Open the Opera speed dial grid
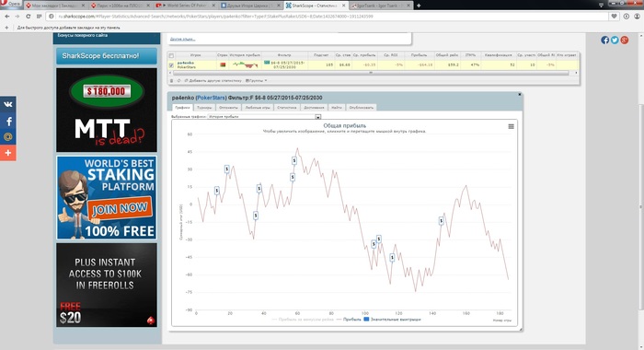The image size is (644, 350). pyautogui.click(x=39, y=17)
